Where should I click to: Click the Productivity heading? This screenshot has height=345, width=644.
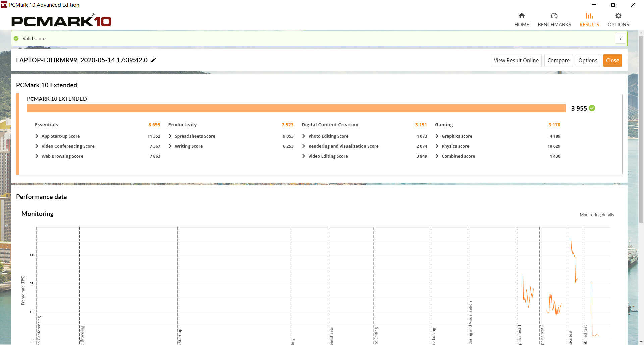point(182,125)
